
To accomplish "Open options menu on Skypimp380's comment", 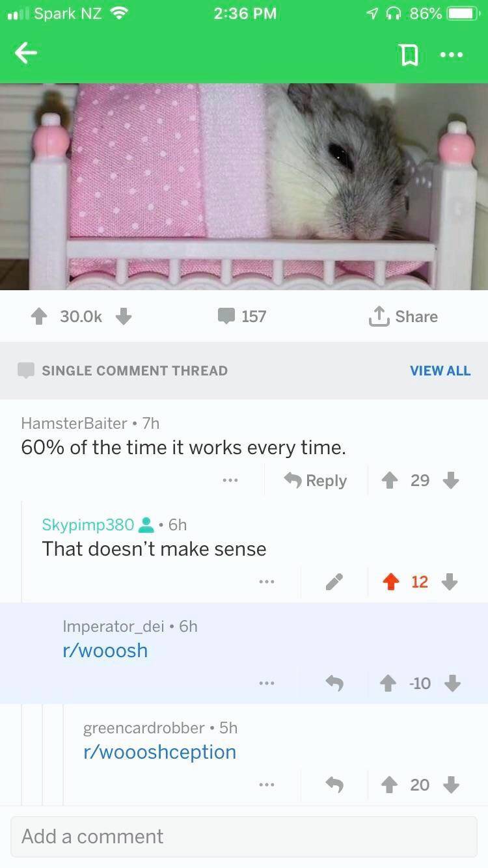I will tap(265, 582).
